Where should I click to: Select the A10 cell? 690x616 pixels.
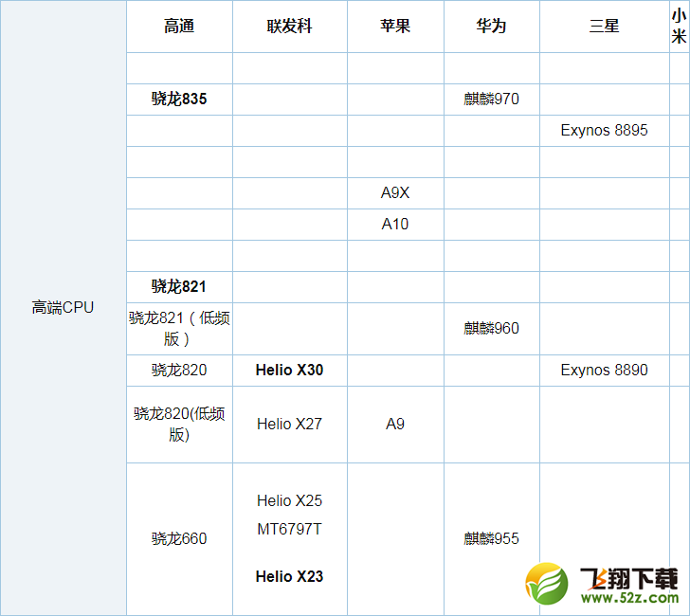[x=395, y=224]
